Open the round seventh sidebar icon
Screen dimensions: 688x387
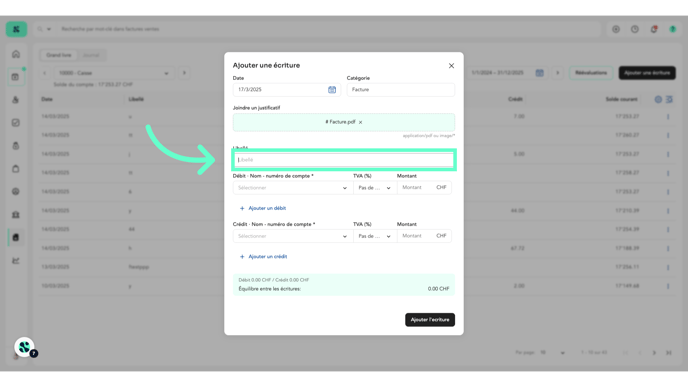tap(16, 192)
